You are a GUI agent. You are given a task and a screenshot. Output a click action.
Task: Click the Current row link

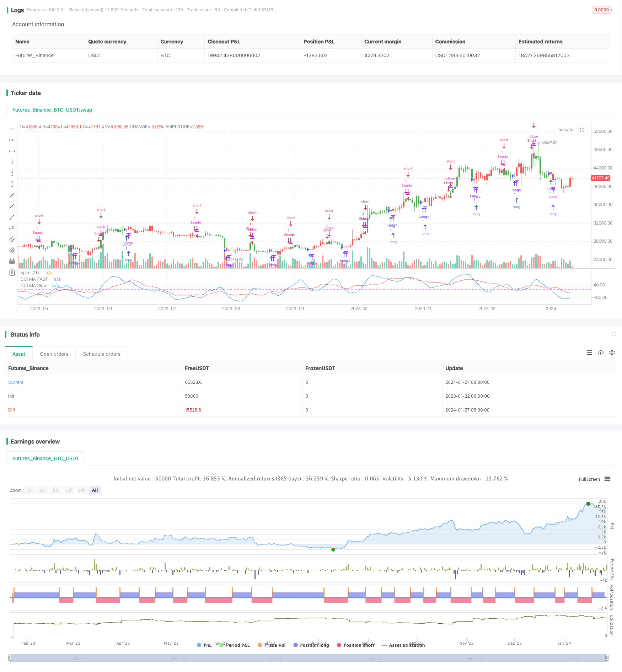(16, 382)
